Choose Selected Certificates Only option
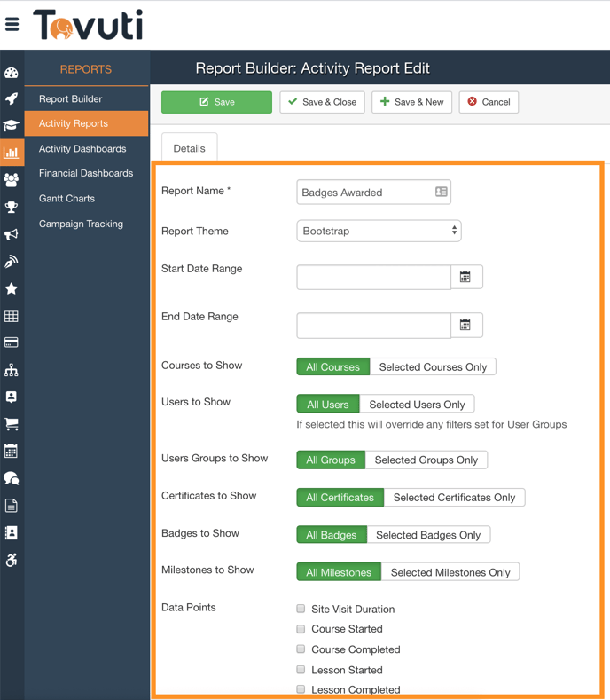 454,498
